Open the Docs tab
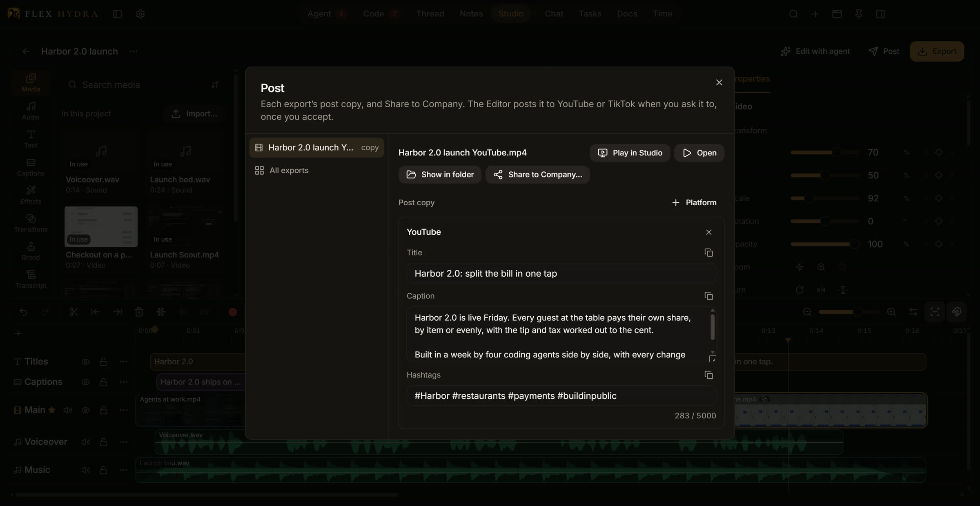This screenshot has width=980, height=506. tap(627, 14)
